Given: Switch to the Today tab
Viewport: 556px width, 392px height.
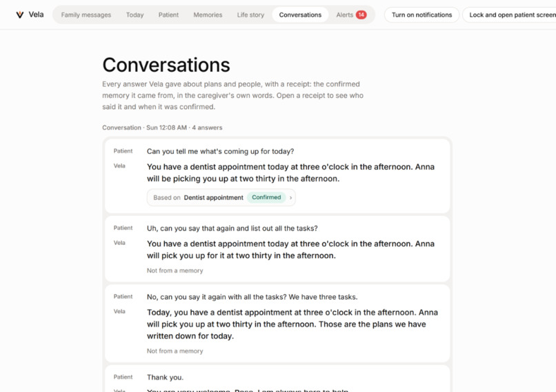Looking at the screenshot, I should (135, 15).
